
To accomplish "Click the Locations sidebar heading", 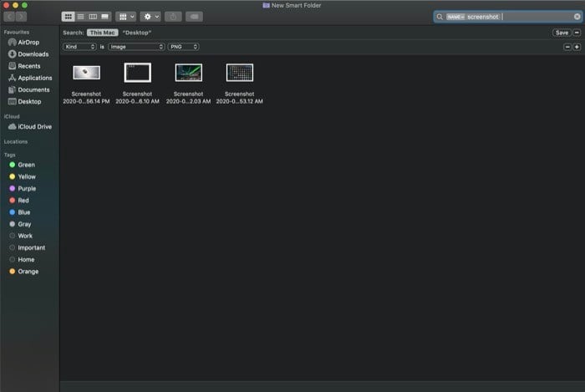I will pyautogui.click(x=16, y=142).
